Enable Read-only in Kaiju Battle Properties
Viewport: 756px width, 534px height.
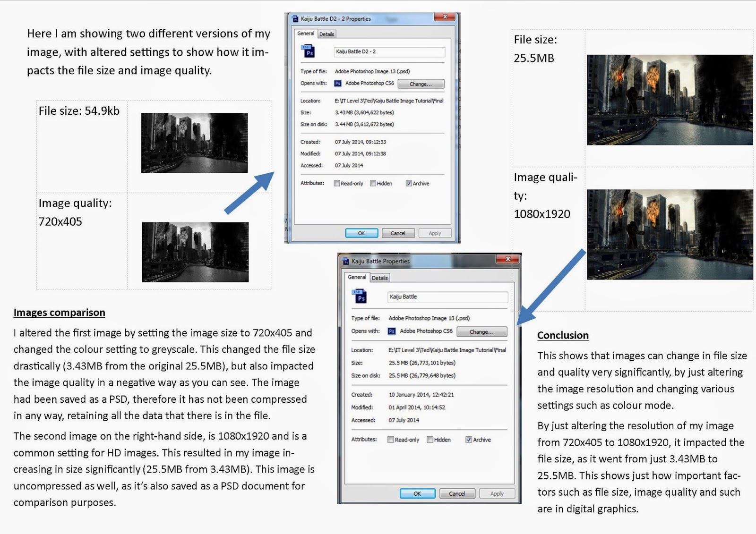click(390, 440)
